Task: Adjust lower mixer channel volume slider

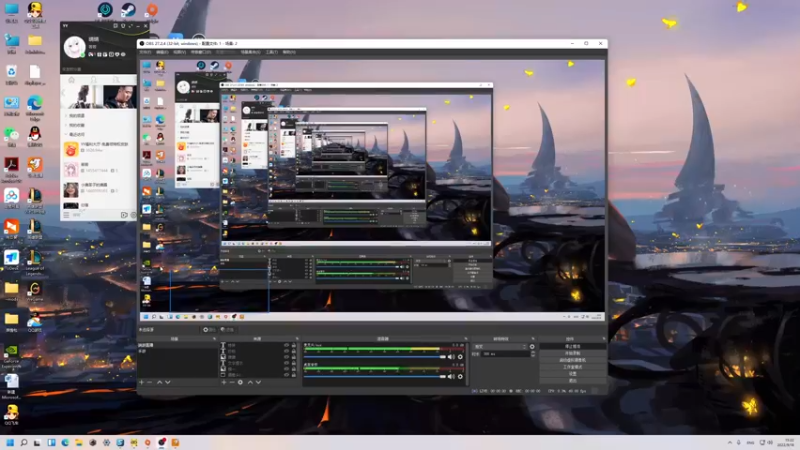Action: 375,377
